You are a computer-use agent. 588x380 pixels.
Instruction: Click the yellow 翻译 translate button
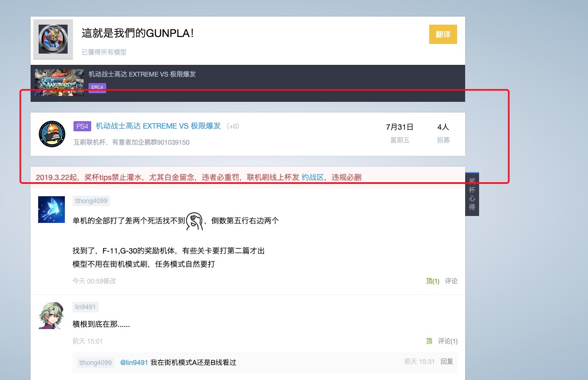point(443,34)
